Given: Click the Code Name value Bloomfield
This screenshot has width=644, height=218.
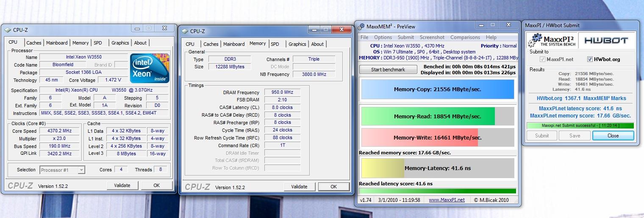Looking at the screenshot, I should tap(63, 64).
